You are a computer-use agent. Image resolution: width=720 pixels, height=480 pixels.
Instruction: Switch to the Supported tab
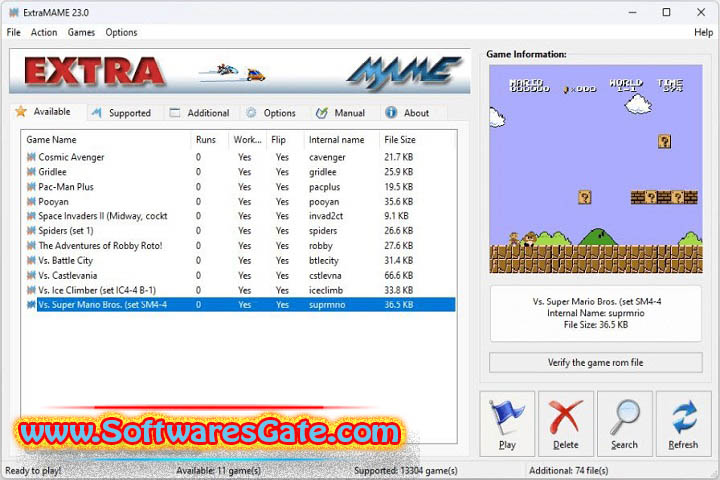coord(124,113)
